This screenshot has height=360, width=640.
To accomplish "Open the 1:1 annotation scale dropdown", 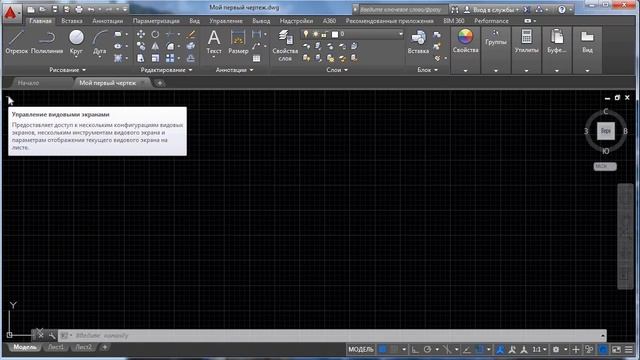I will (539, 349).
